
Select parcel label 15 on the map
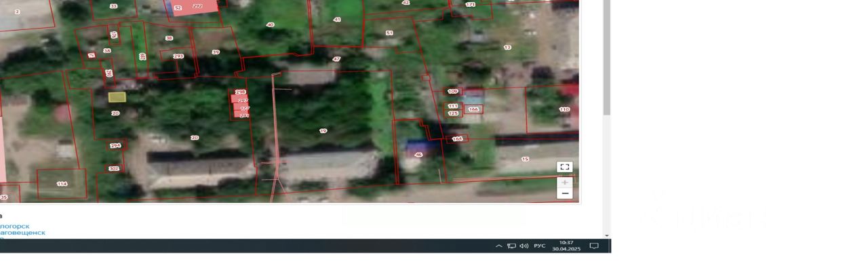[525, 159]
